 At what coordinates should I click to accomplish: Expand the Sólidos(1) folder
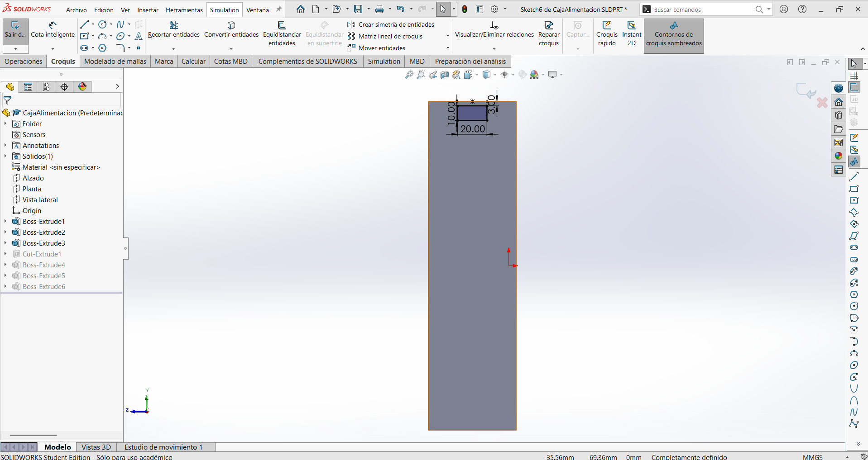5,156
